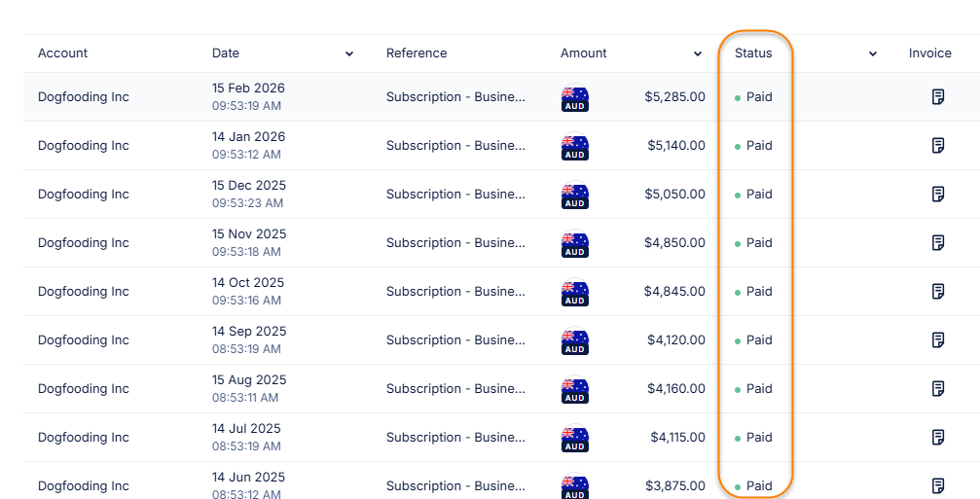Open invoice for 14 Sep 2025 payment

938,340
